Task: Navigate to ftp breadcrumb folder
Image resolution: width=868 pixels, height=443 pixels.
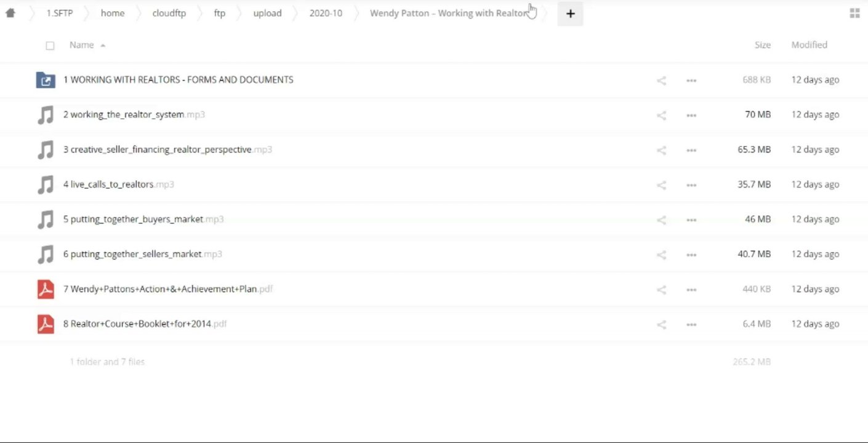Action: 220,13
